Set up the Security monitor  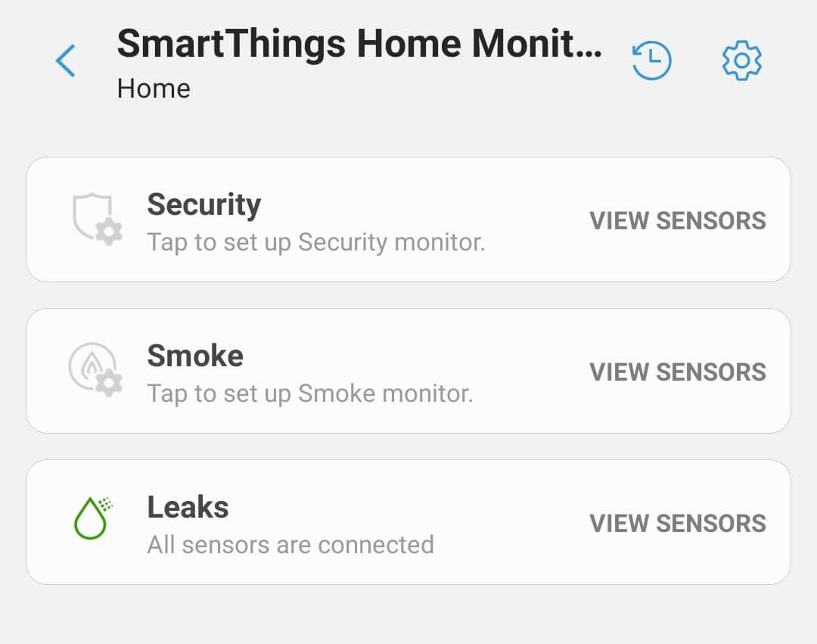tap(303, 219)
